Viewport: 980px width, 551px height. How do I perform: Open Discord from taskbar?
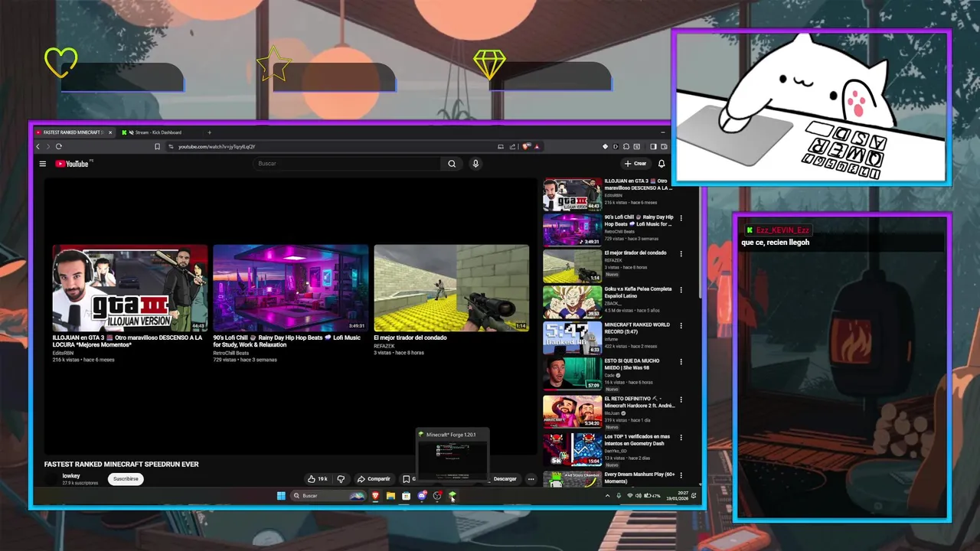(x=422, y=496)
